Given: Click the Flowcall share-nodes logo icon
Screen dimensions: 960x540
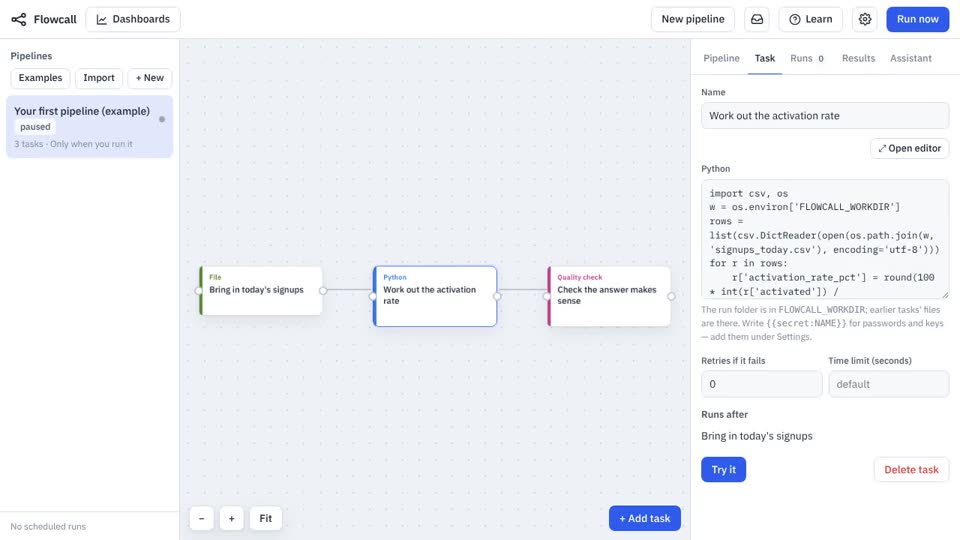Looking at the screenshot, I should coord(19,20).
